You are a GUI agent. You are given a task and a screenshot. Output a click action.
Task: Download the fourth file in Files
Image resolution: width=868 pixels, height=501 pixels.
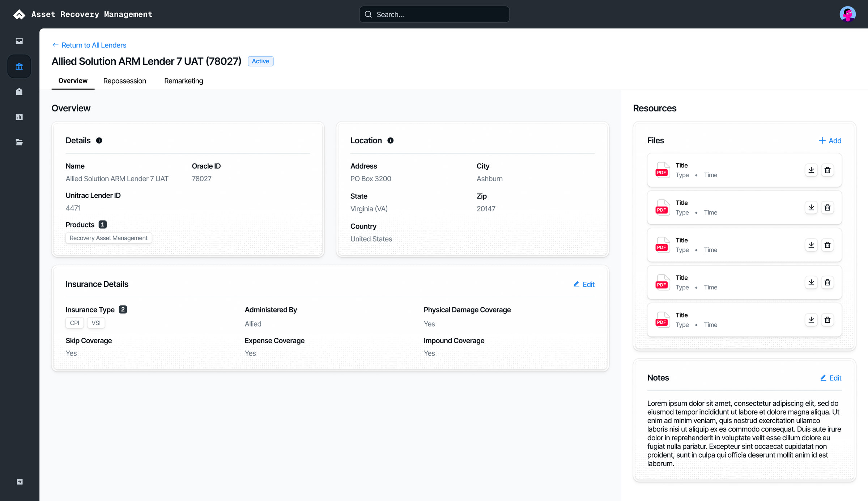point(811,283)
